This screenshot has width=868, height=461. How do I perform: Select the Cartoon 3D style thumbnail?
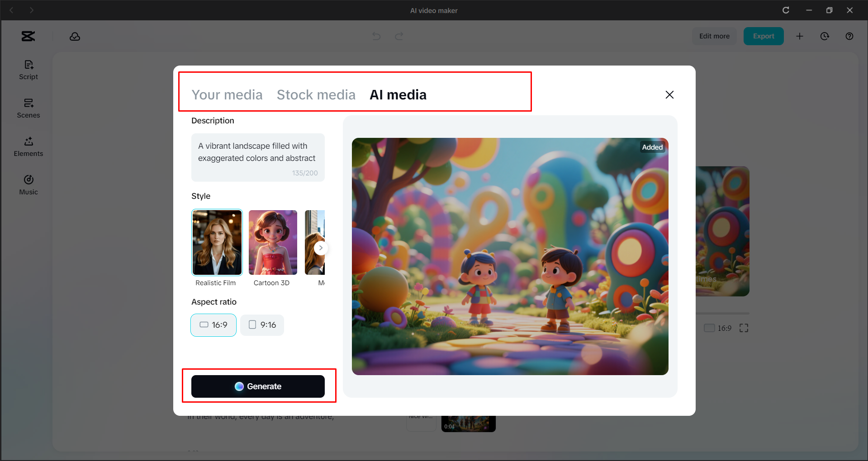pos(272,242)
